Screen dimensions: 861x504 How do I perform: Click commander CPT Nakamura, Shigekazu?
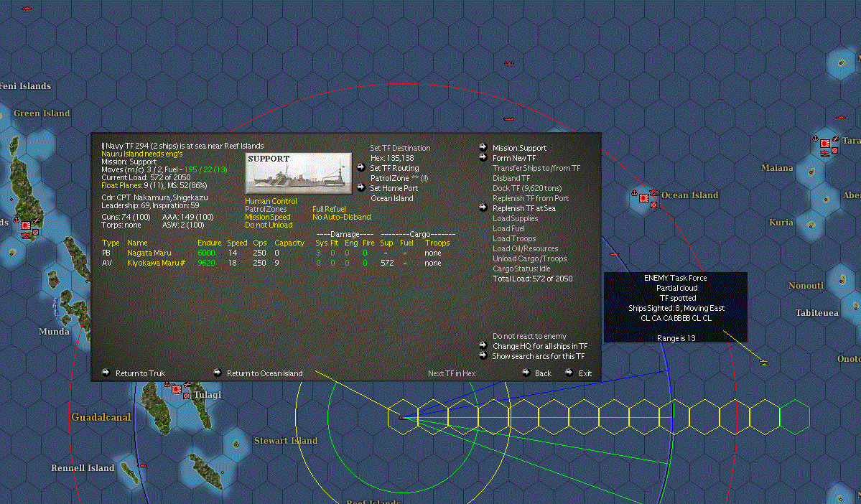click(x=154, y=197)
